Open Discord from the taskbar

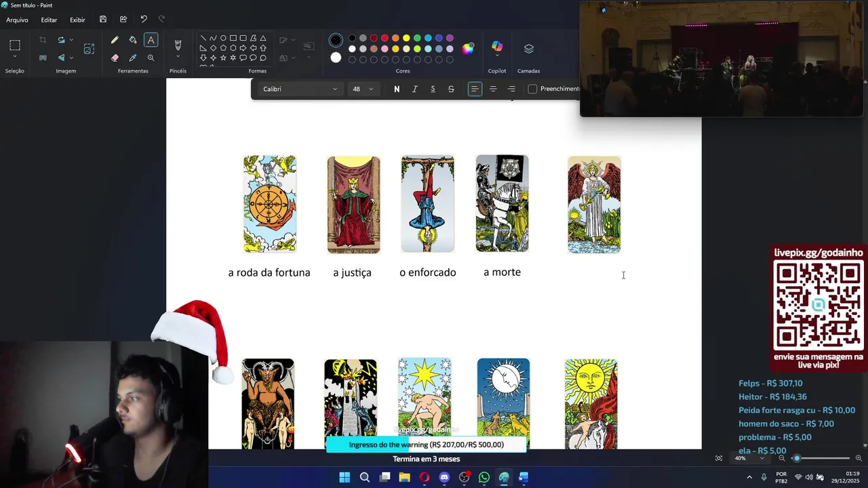click(x=444, y=477)
